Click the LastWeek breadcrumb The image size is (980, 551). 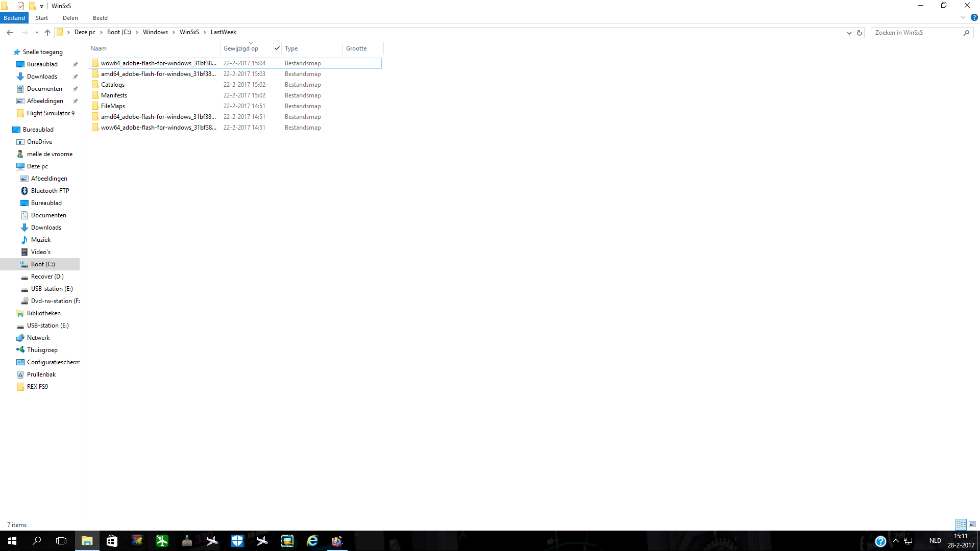(224, 32)
